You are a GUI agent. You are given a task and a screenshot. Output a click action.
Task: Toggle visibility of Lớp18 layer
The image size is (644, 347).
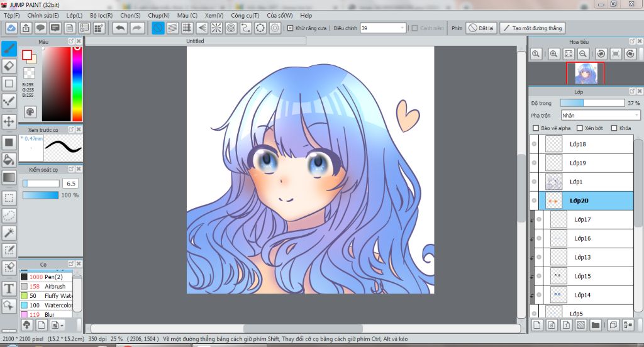(x=535, y=144)
